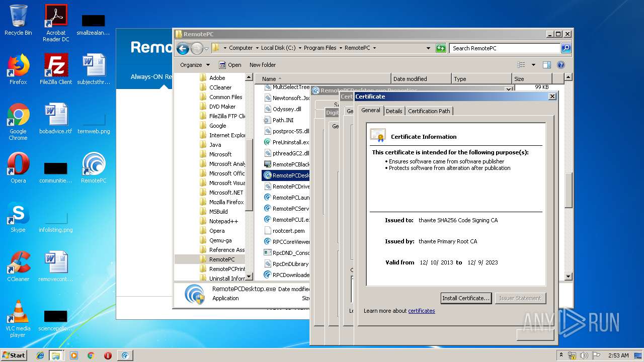Open Organize dropdown menu
644x362 pixels.
pyautogui.click(x=195, y=65)
